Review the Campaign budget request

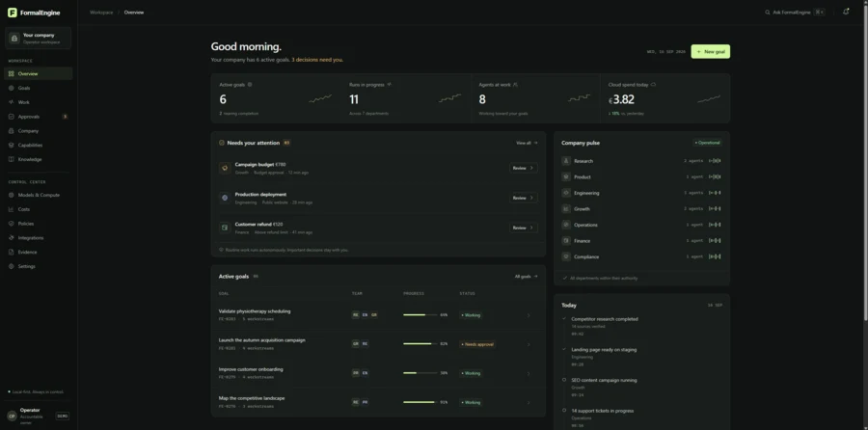pos(523,168)
